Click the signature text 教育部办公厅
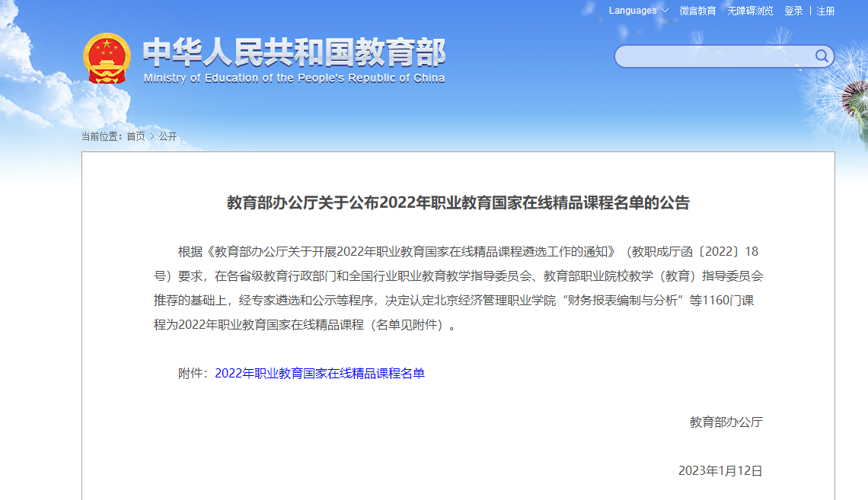 click(x=726, y=422)
